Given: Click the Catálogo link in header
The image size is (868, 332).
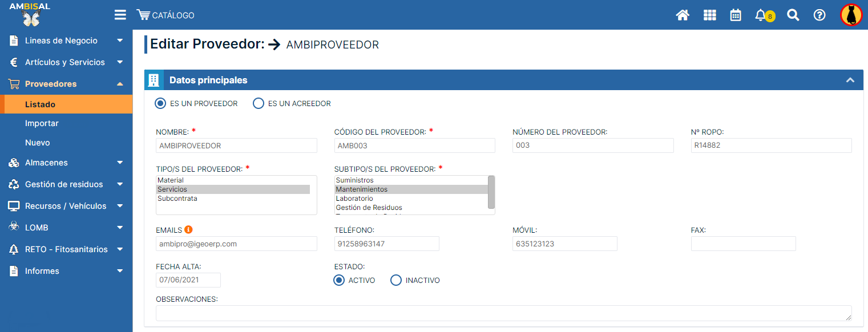Looking at the screenshot, I should (165, 15).
